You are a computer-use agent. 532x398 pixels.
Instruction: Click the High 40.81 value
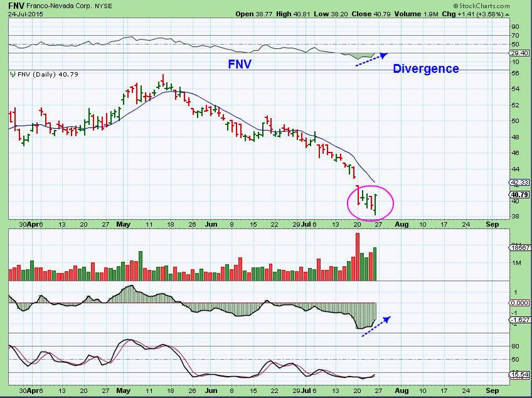pos(293,14)
